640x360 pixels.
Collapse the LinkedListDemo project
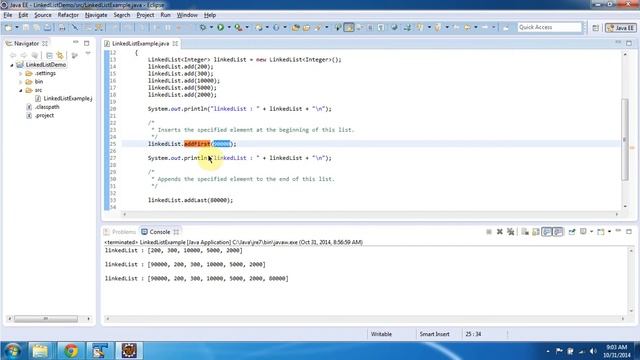point(12,65)
